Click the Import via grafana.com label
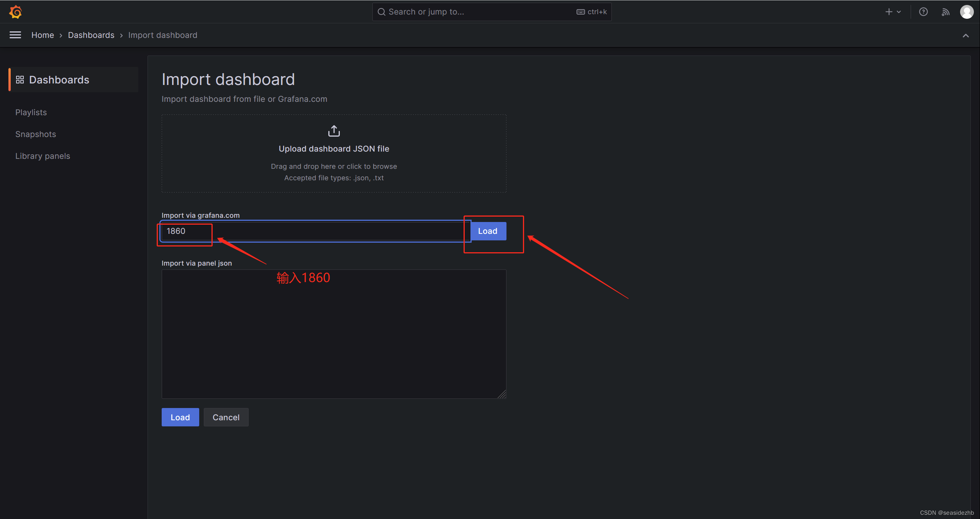980x519 pixels. tap(201, 215)
